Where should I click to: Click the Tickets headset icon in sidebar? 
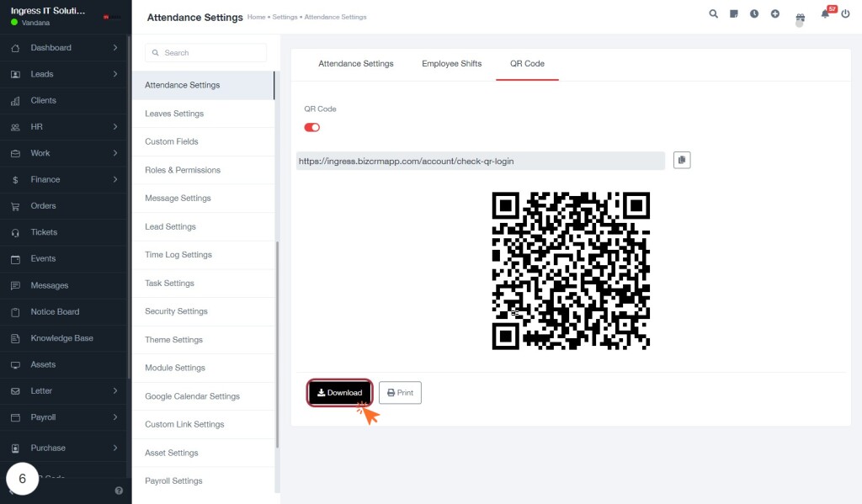tap(15, 232)
